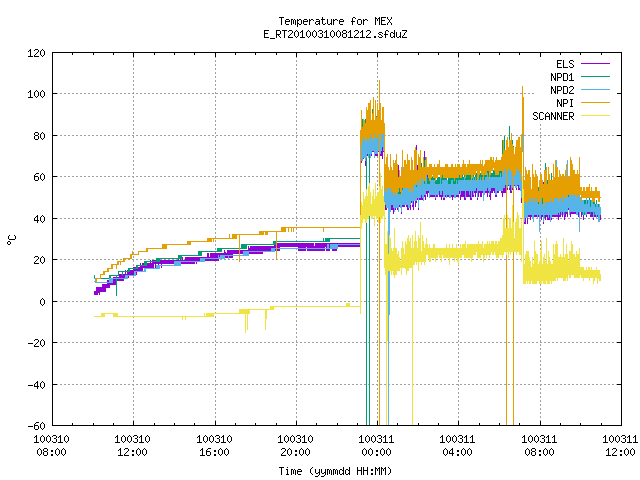Screen dimensions: 640x480
Task: Click the SCANNER legend label
Action: 553,116
